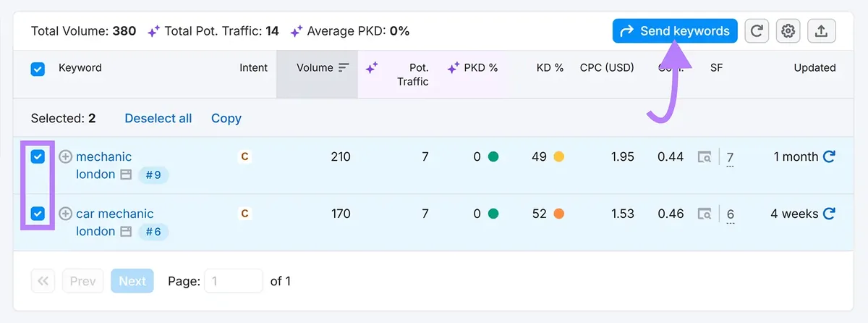The image size is (868, 323).
Task: Click the 4 weeks updated text
Action: (x=794, y=214)
